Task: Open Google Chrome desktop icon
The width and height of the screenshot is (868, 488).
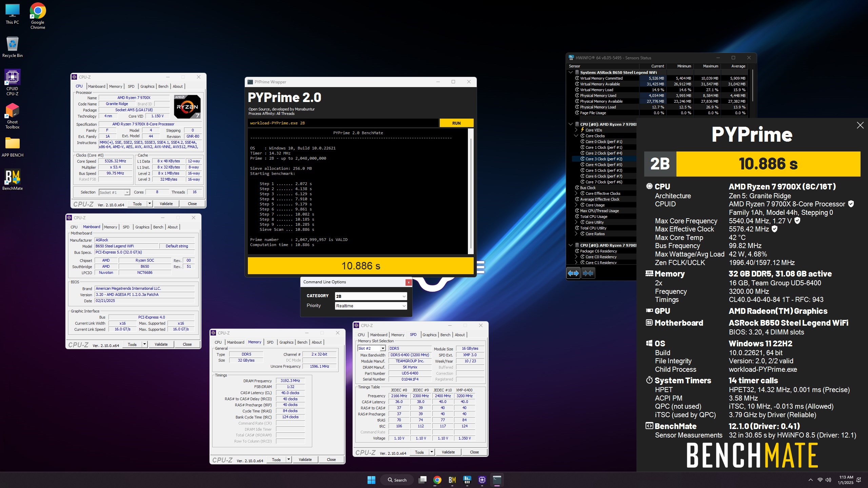Action: (38, 16)
